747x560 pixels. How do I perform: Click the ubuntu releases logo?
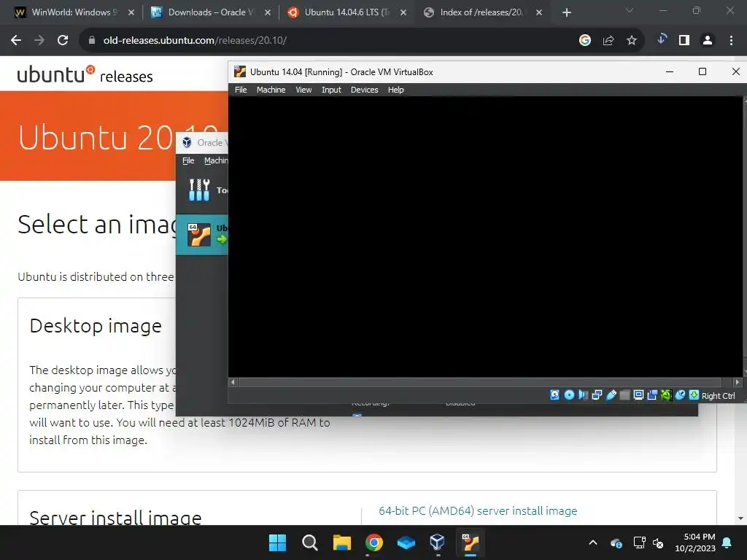[85, 75]
